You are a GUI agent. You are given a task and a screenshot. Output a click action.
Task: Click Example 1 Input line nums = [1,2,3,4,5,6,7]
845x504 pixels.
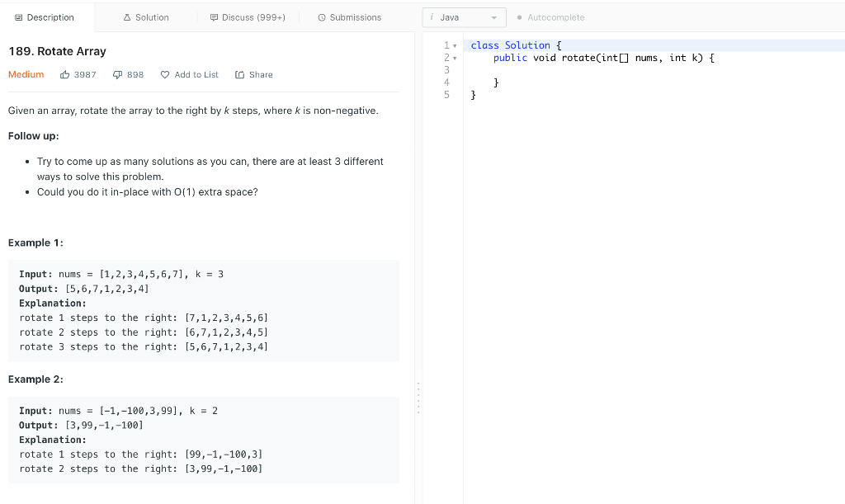121,274
